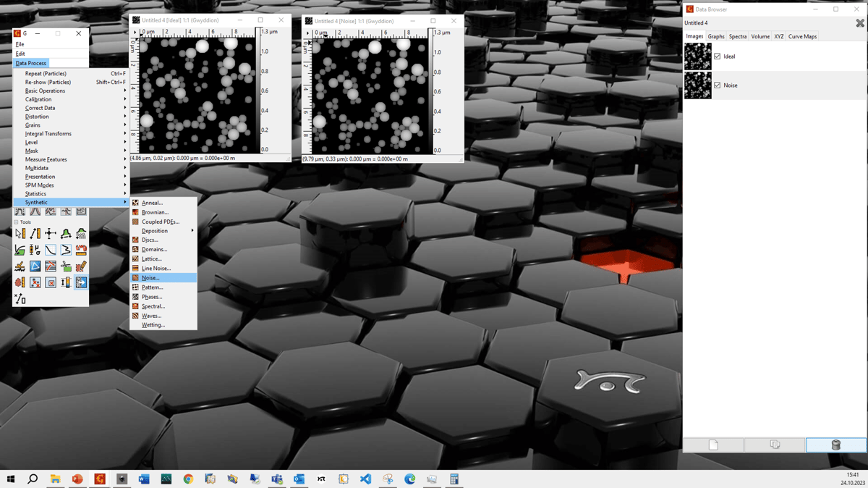Click the duplicate channel button in Data Browser
The width and height of the screenshot is (868, 488).
775,445
